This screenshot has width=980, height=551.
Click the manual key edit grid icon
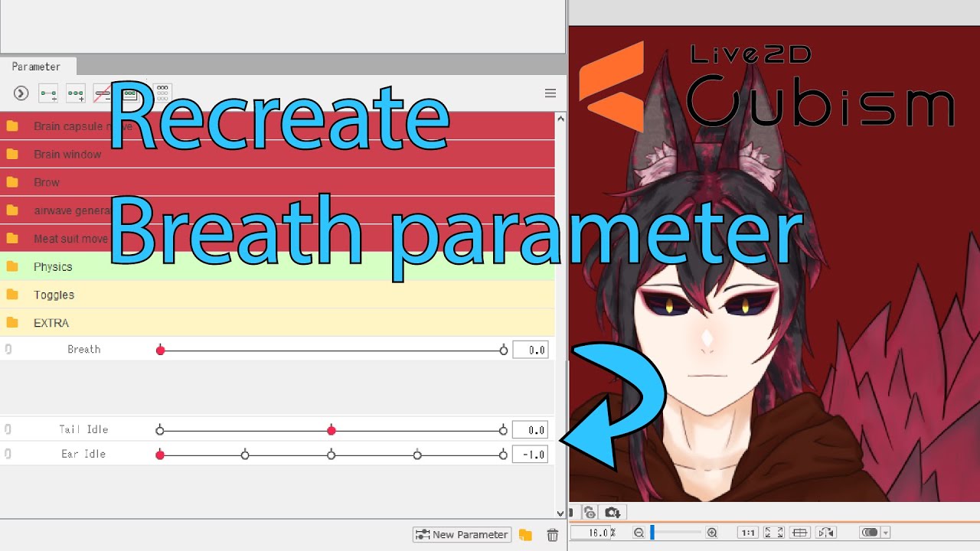(x=163, y=93)
